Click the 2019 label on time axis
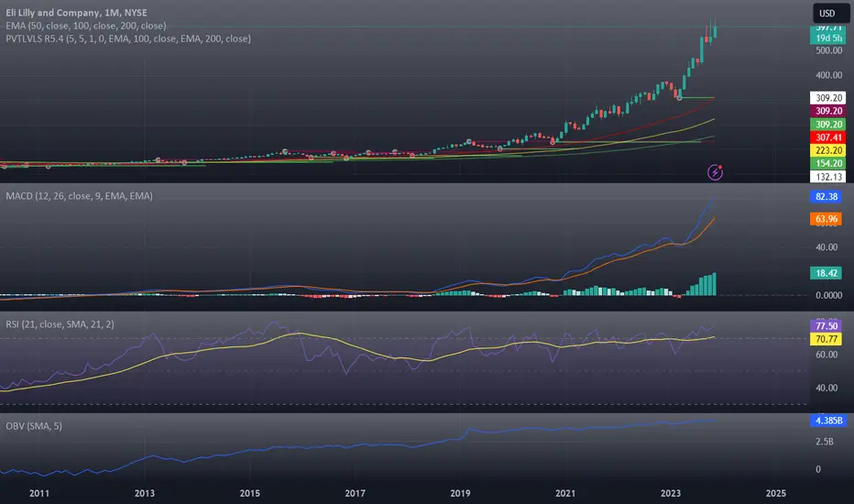Image resolution: width=854 pixels, height=504 pixels. pyautogui.click(x=460, y=493)
